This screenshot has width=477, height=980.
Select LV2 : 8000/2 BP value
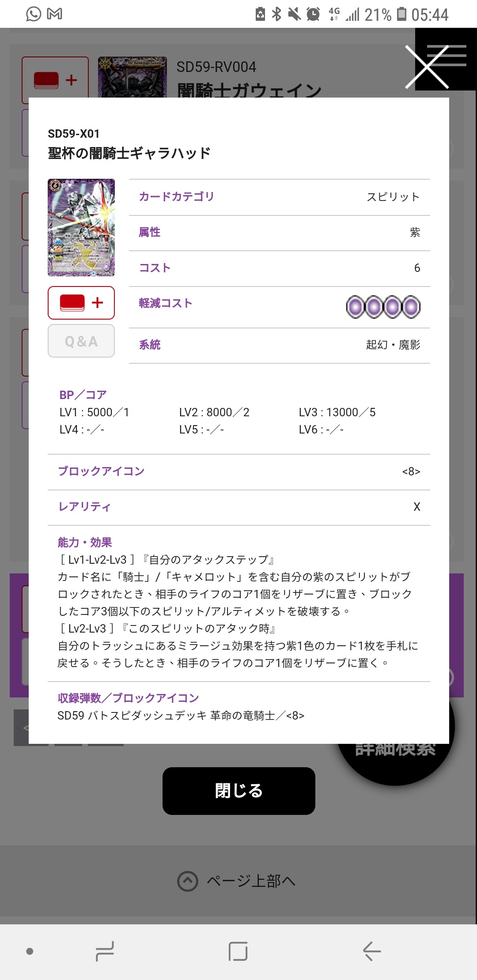click(214, 412)
